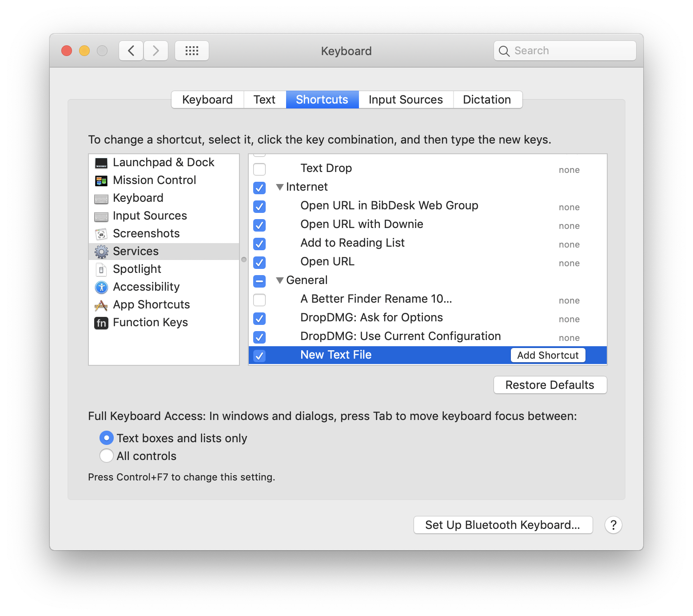
Task: Select the All controls radio button
Action: click(106, 456)
